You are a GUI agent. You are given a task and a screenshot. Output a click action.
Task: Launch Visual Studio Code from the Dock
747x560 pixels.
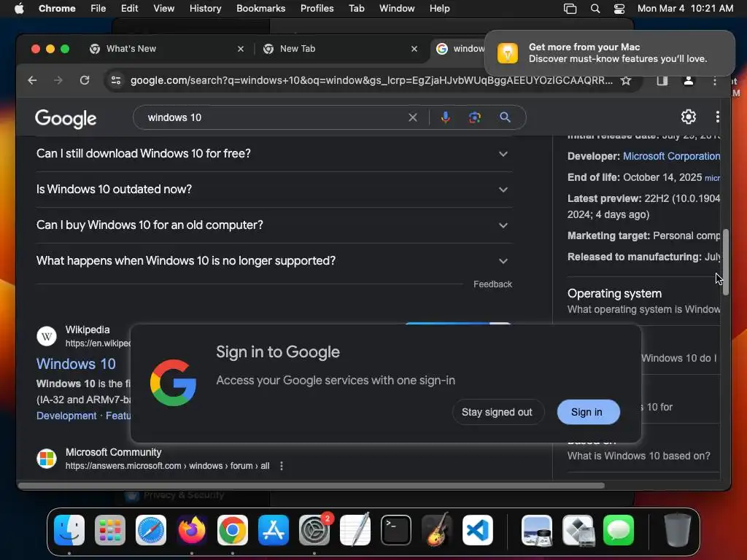[477, 530]
